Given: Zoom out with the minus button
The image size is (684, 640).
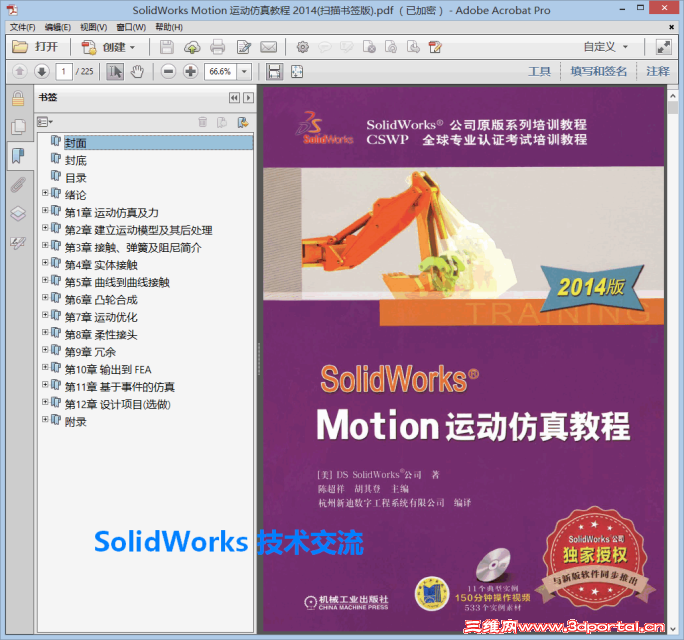Looking at the screenshot, I should (168, 71).
